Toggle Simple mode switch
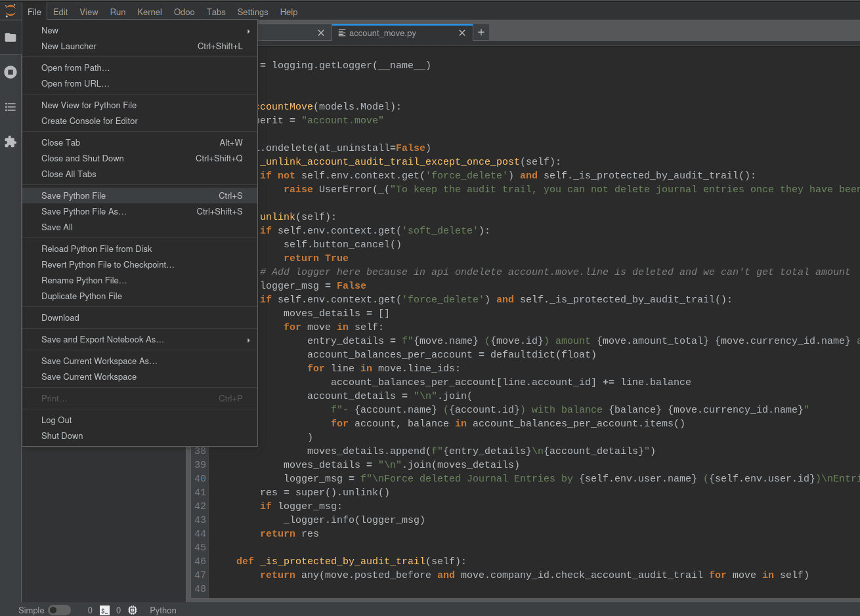 [x=59, y=610]
